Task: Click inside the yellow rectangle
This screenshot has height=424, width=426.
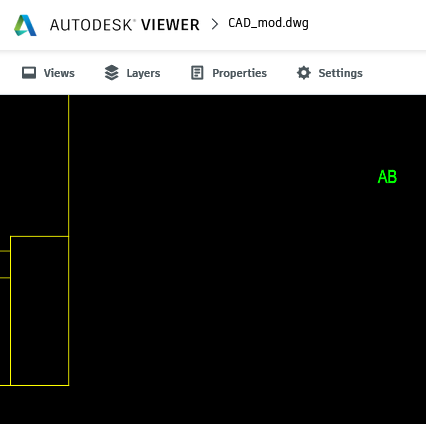Action: point(40,311)
